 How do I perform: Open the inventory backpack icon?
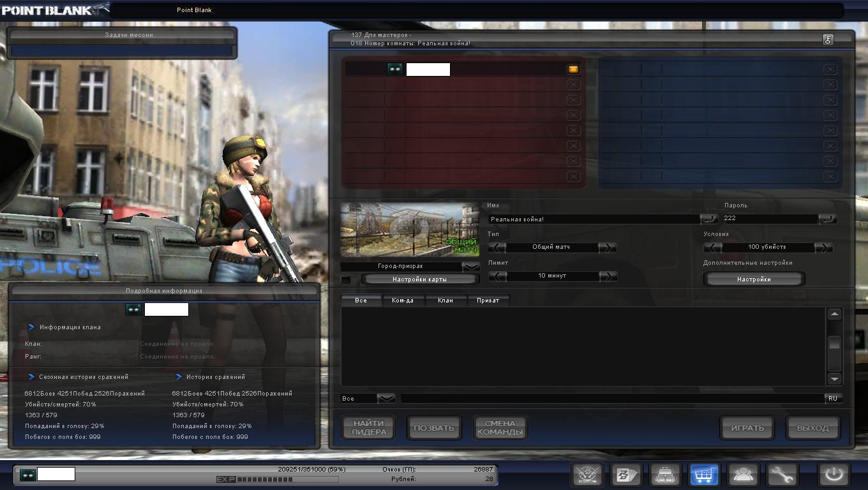click(x=666, y=475)
